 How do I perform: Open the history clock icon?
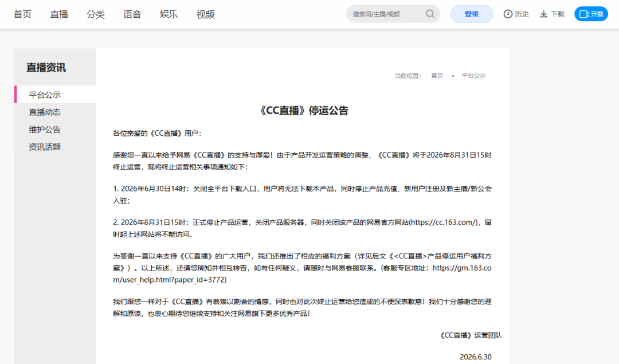click(x=508, y=14)
